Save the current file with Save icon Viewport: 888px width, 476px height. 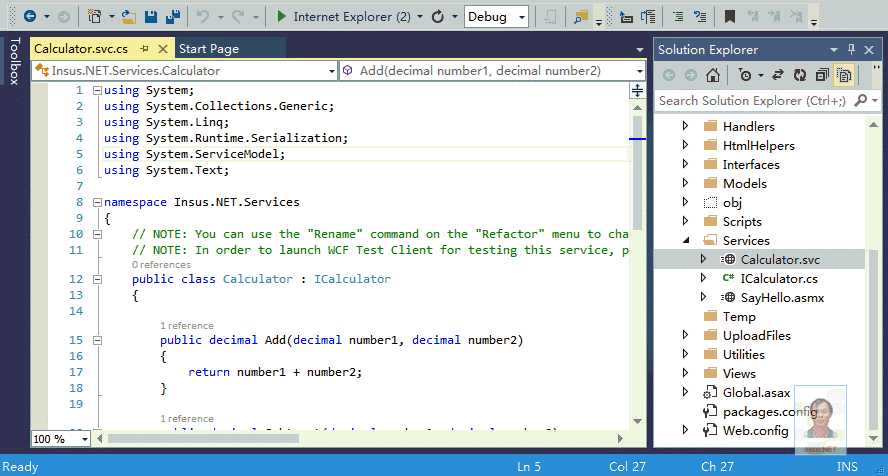(x=151, y=17)
